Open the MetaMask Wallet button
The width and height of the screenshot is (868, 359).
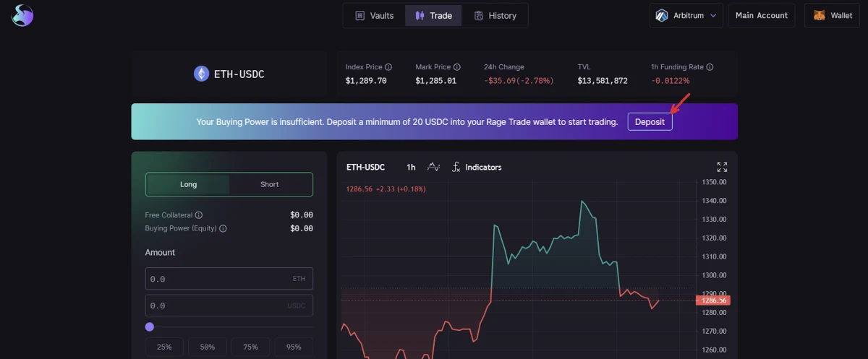pos(832,15)
